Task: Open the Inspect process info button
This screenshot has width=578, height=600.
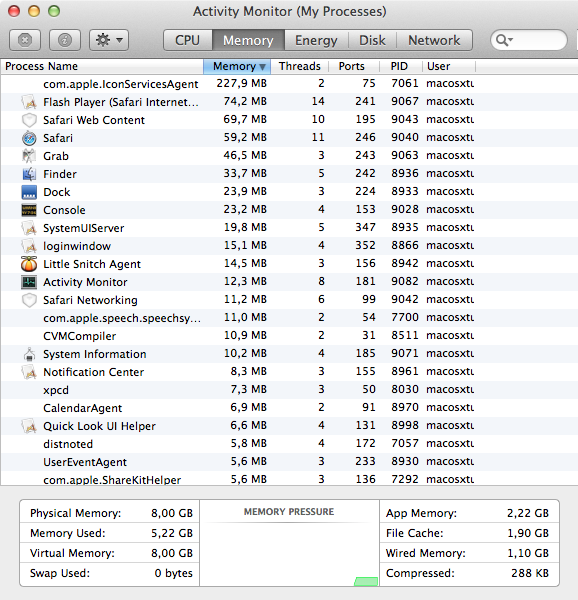Action: pyautogui.click(x=65, y=40)
